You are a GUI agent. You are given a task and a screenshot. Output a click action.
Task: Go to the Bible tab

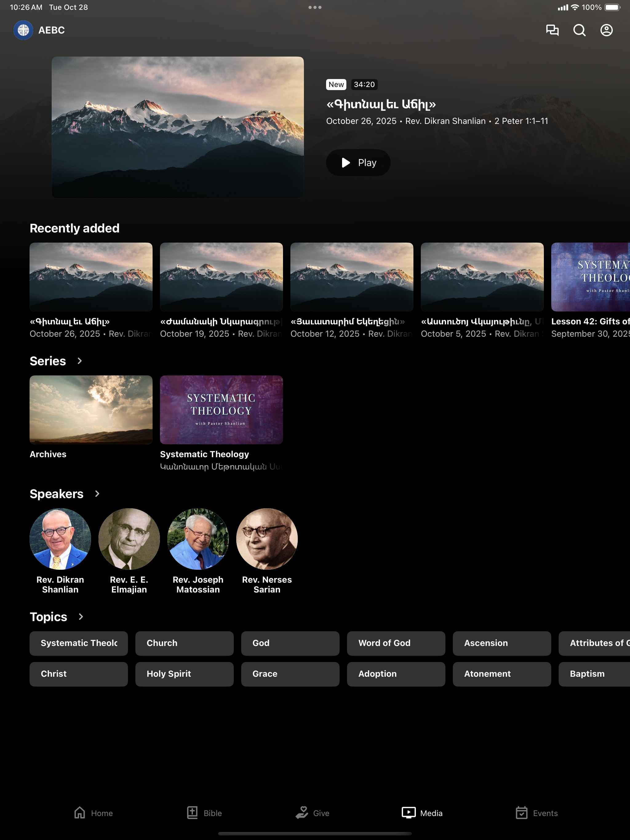(x=205, y=813)
